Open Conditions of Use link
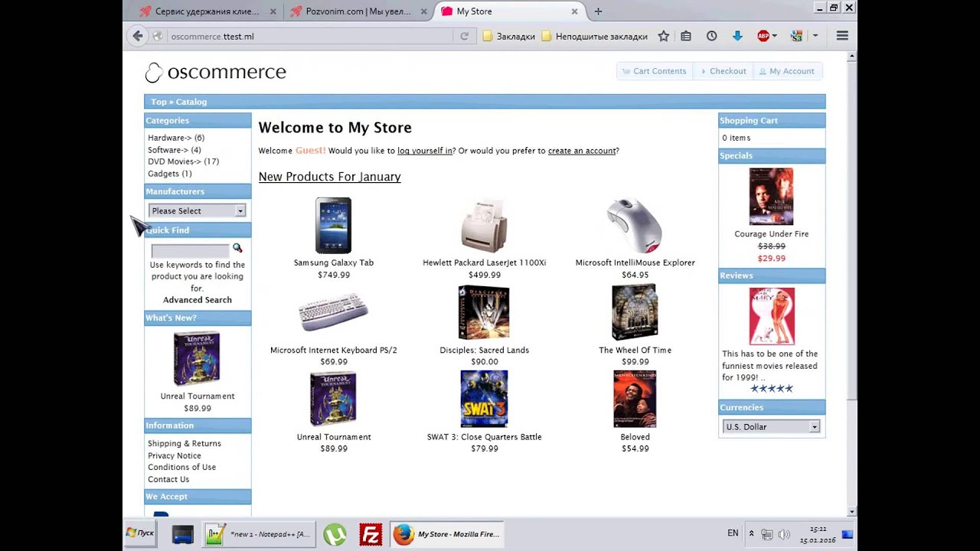Image resolution: width=980 pixels, height=551 pixels. [x=181, y=467]
